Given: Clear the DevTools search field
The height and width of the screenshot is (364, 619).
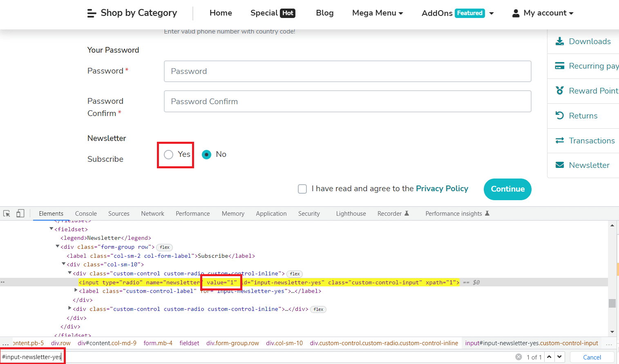Looking at the screenshot, I should click(518, 357).
